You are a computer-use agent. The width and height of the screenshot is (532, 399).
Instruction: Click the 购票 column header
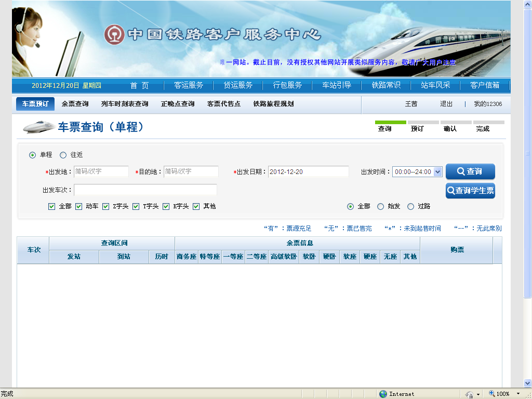[457, 250]
